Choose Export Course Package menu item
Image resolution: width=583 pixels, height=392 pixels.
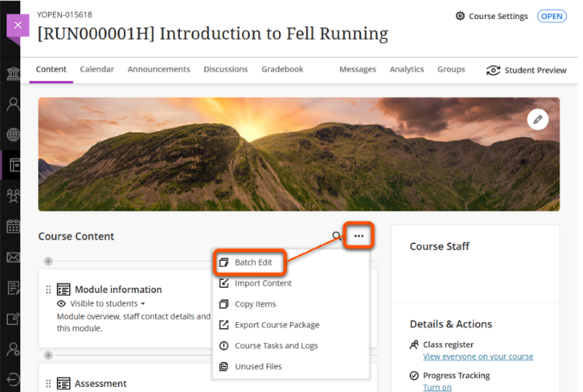[276, 325]
